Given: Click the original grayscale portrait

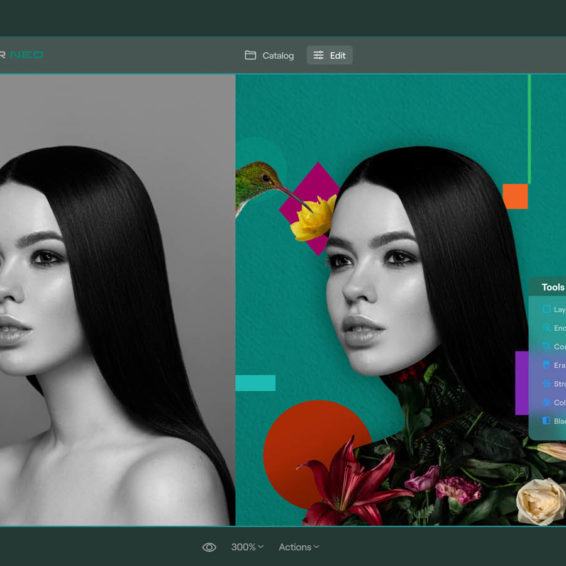Looking at the screenshot, I should (x=117, y=300).
